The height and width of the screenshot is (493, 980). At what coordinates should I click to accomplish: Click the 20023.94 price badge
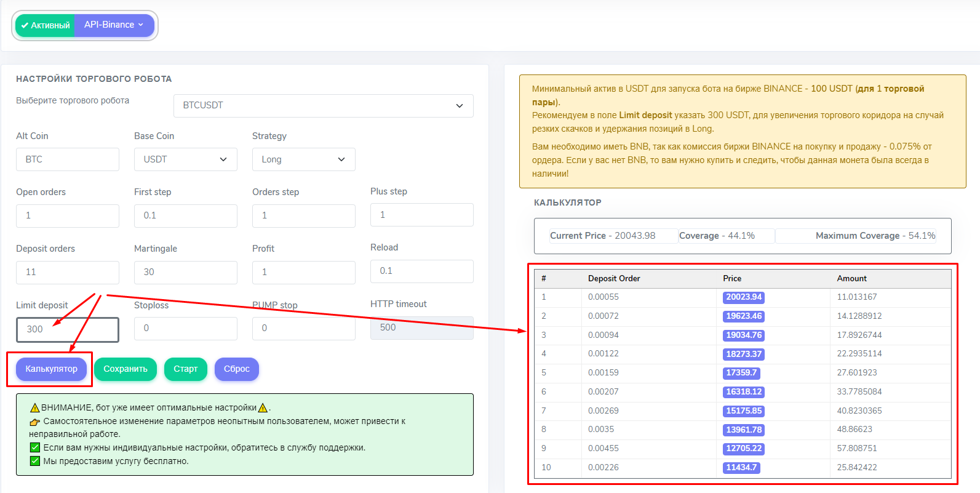tap(743, 297)
